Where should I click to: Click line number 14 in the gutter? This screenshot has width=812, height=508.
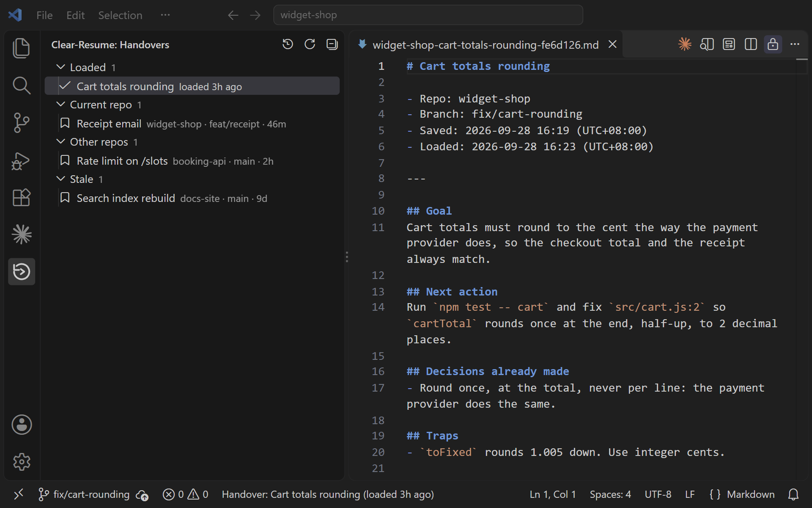coord(378,307)
